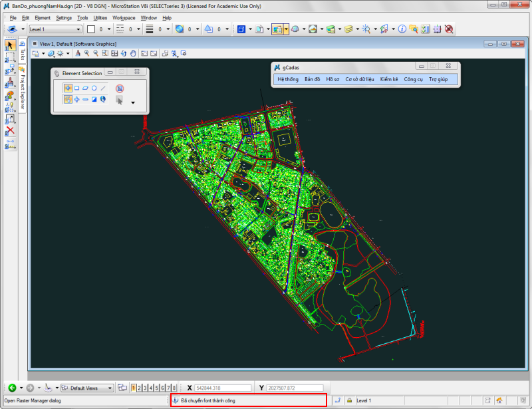Viewport: 532px width, 409px height.
Task: Open the Bản đồ menu in gCadas
Action: [313, 79]
